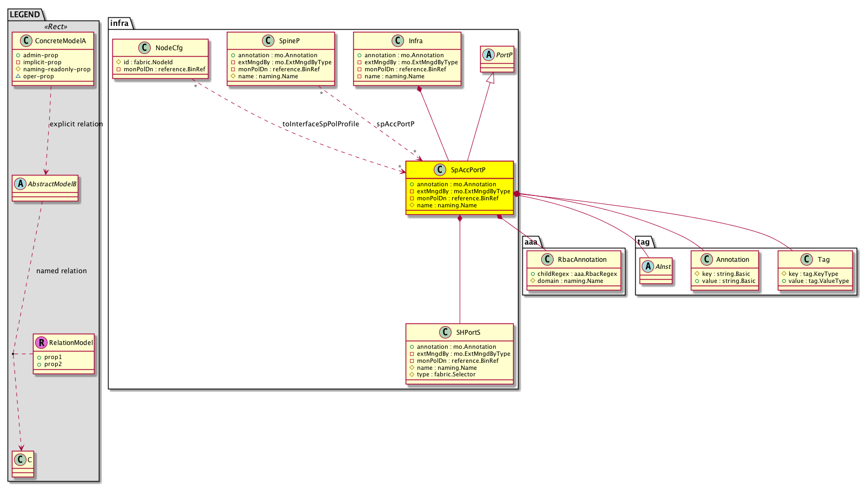Screen dimensions: 868x487
Task: Click the LEGEND package tab
Action: coord(25,15)
